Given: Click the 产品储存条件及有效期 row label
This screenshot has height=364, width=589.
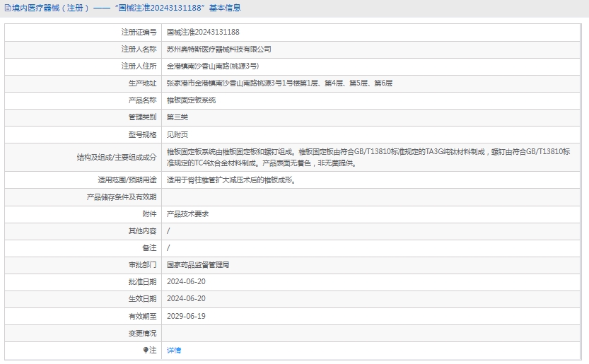Looking at the screenshot, I should (x=121, y=196).
